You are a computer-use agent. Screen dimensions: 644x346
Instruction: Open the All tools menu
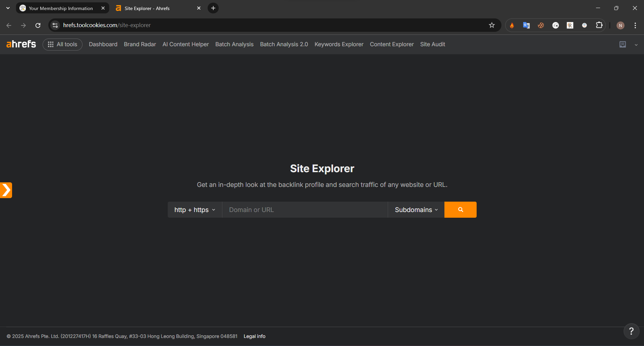(62, 44)
